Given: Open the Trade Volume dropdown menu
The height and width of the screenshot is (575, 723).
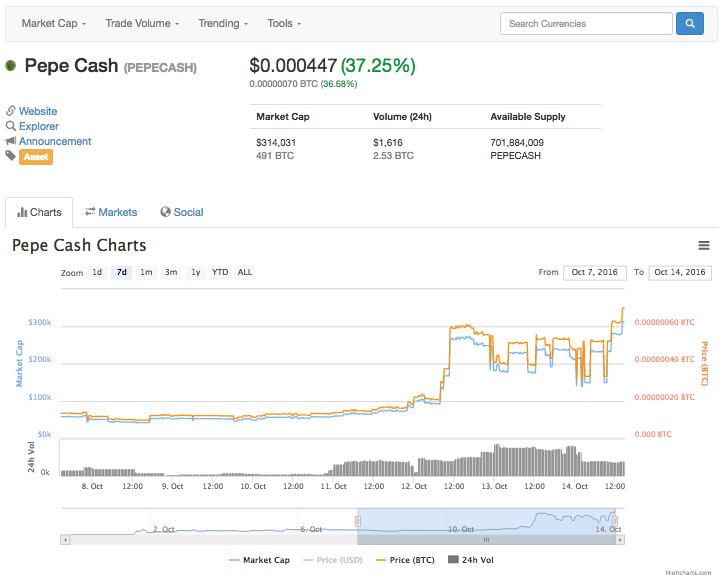Looking at the screenshot, I should [x=142, y=24].
